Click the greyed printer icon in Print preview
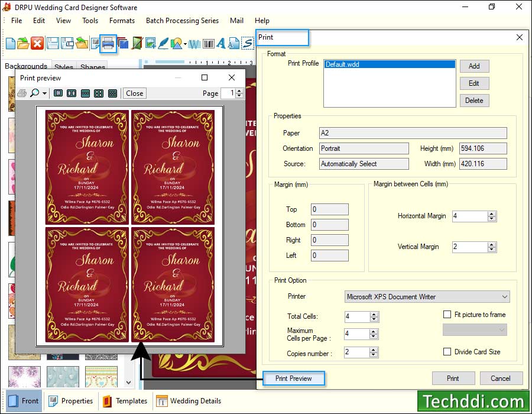The height and width of the screenshot is (414, 532). 22,93
